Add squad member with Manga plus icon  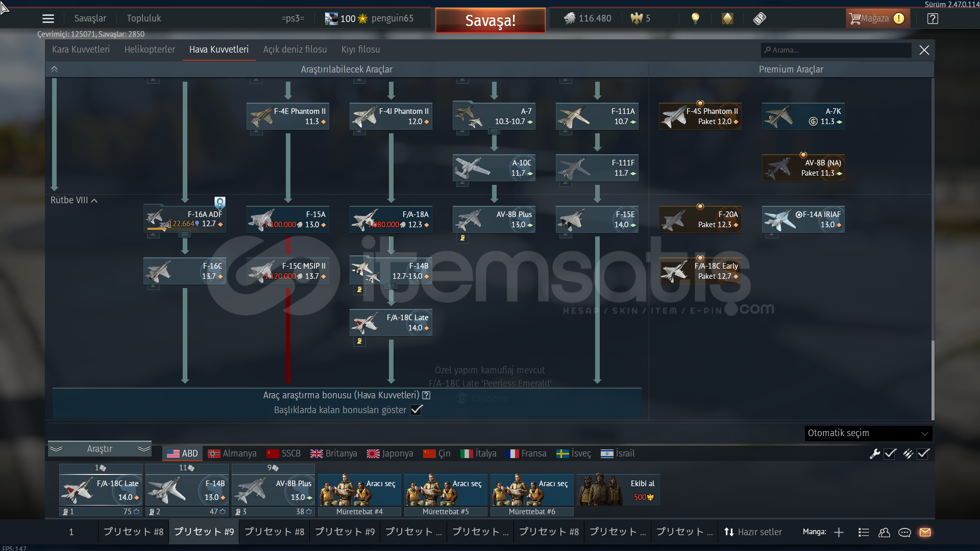tap(839, 532)
